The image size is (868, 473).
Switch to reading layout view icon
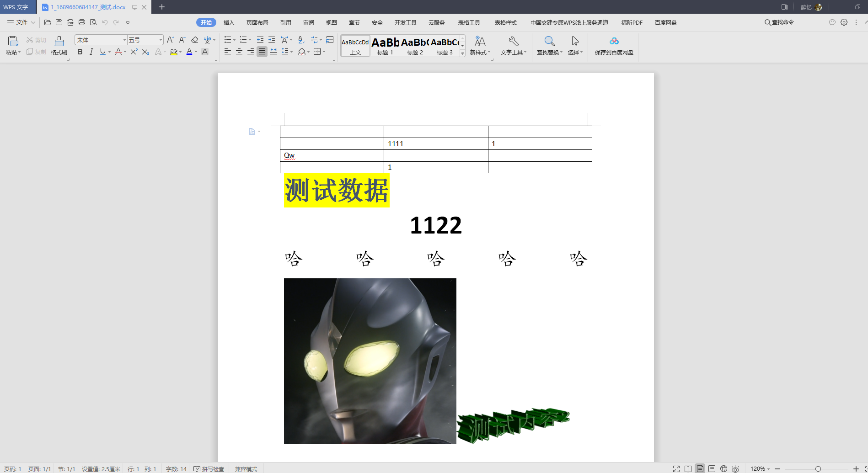(x=688, y=469)
